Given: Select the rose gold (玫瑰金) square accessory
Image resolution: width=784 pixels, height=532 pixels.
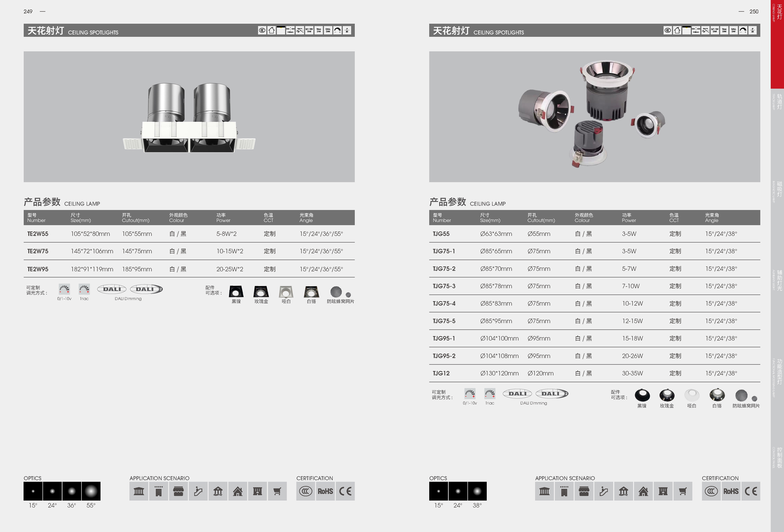Looking at the screenshot, I should click(x=261, y=292).
